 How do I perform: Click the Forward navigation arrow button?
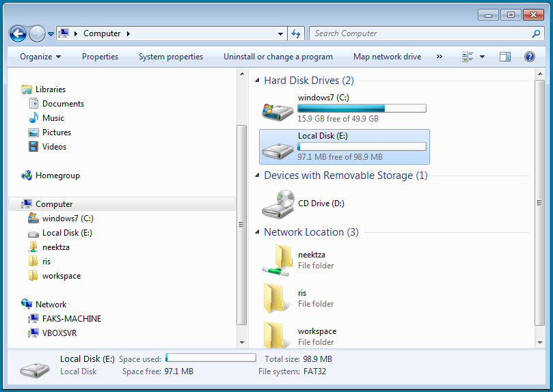pos(37,34)
